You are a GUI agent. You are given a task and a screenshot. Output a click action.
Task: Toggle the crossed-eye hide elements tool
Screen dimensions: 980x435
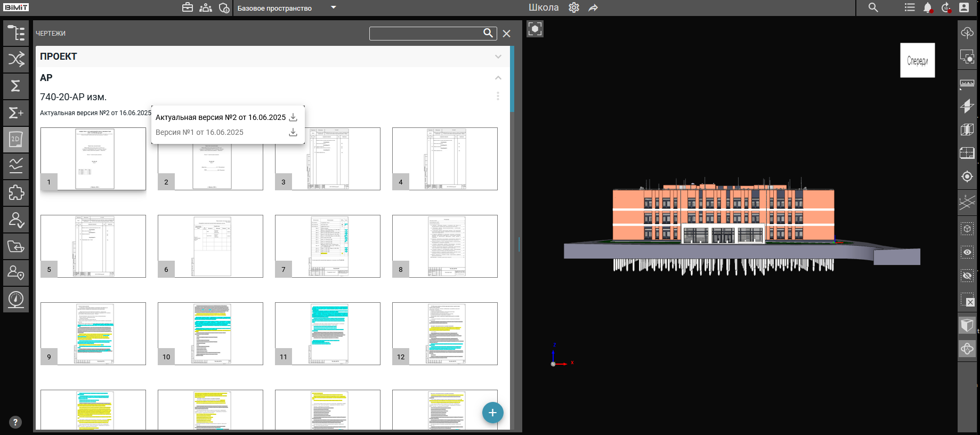pyautogui.click(x=967, y=276)
